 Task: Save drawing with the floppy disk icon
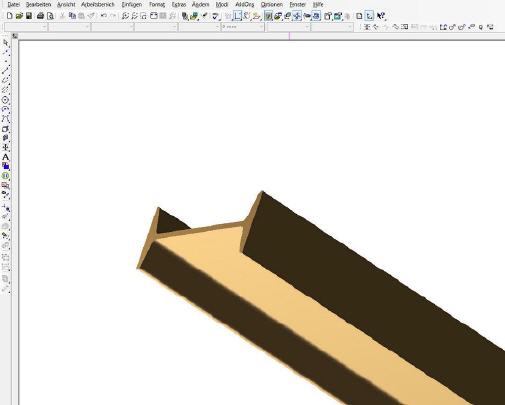pyautogui.click(x=29, y=16)
